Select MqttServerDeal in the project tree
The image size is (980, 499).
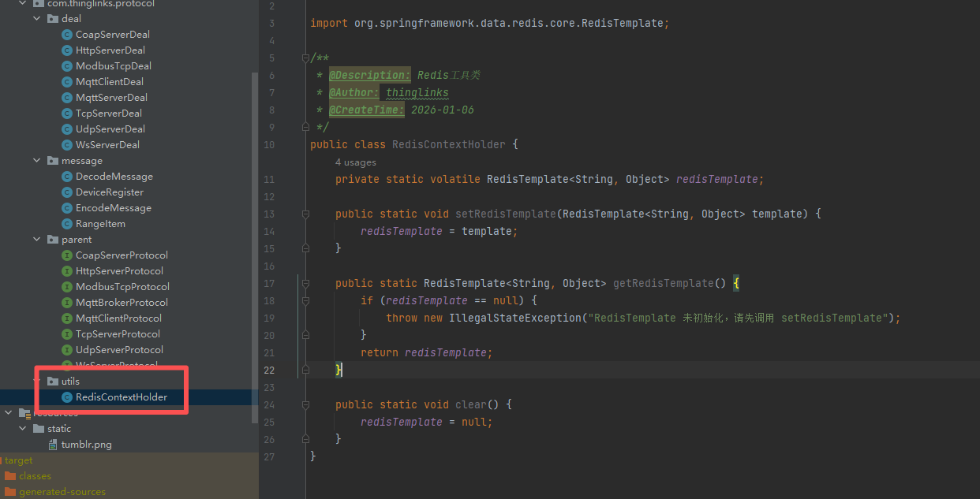click(x=111, y=98)
